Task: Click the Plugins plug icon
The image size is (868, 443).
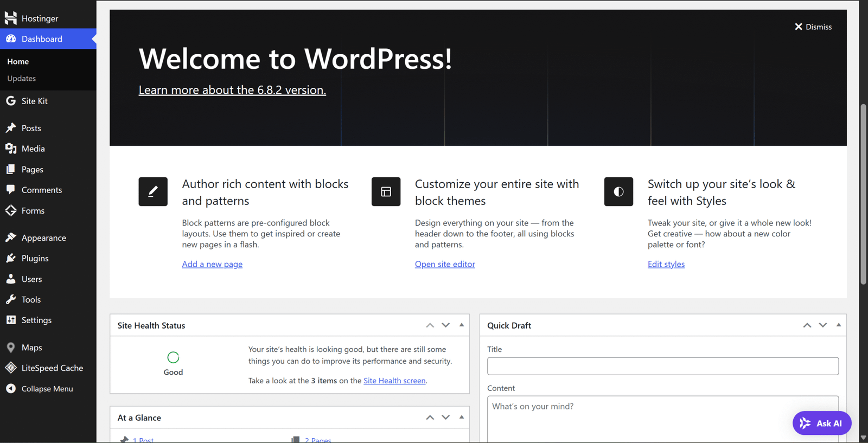Action: pos(11,258)
